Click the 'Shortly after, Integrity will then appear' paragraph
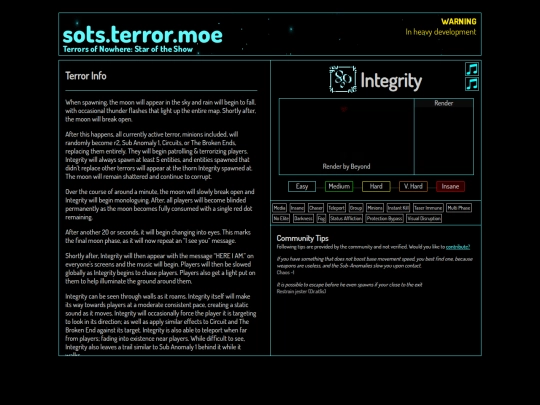 pos(160,269)
